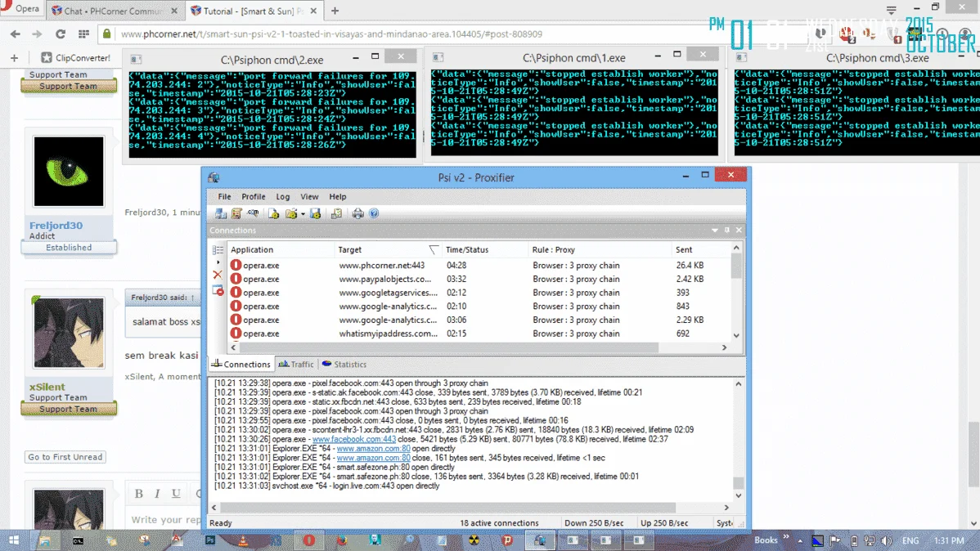The image size is (980, 551).
Task: Sort connections by Application column
Action: point(281,250)
